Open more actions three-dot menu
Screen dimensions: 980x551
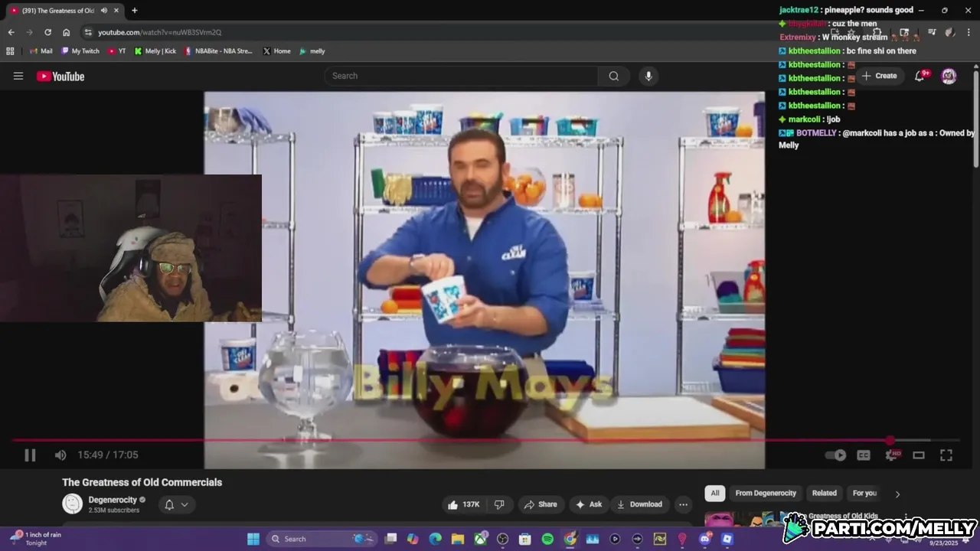683,504
